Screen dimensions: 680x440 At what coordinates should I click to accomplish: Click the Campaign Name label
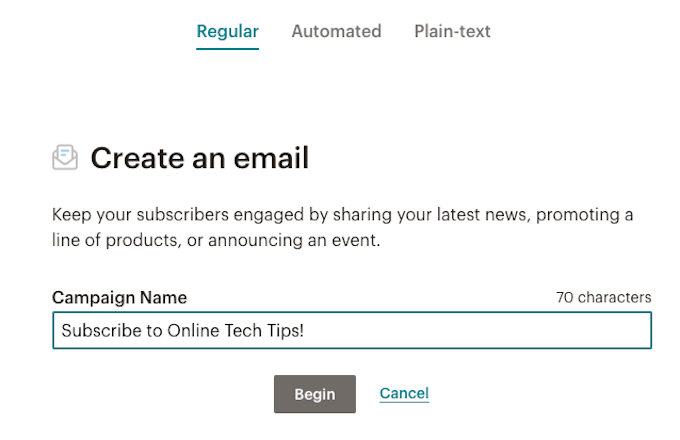coord(119,297)
